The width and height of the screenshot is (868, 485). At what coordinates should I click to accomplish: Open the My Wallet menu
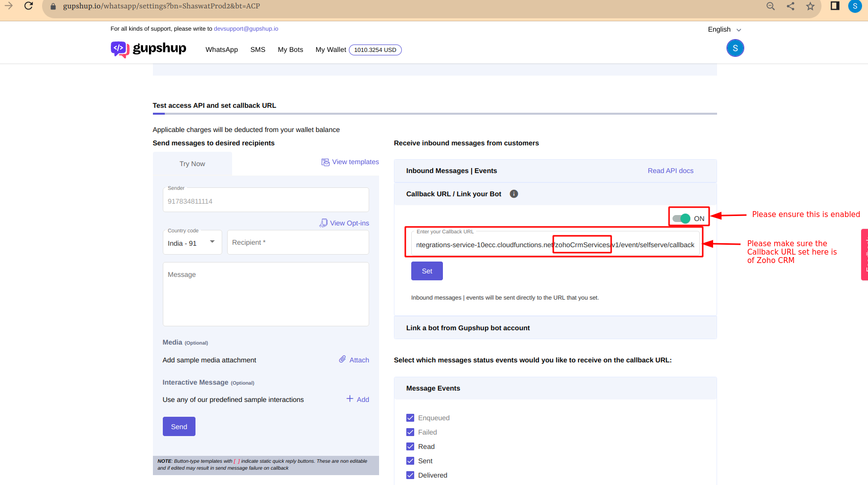pos(331,49)
